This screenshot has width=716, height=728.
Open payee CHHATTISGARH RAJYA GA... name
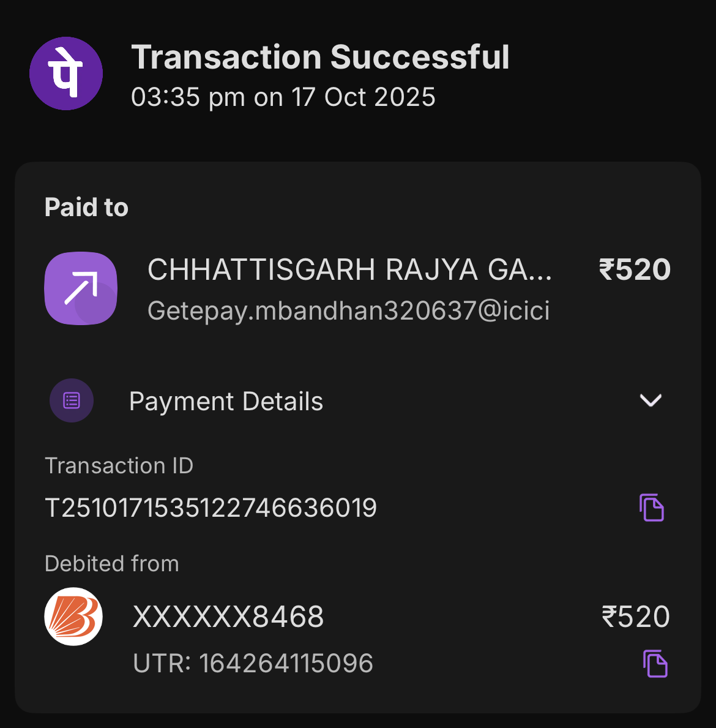click(x=349, y=270)
